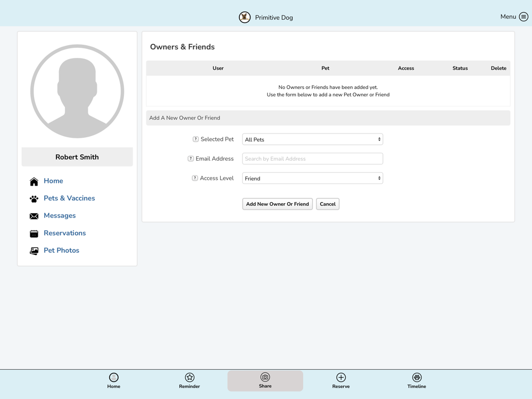Open the hamburger Menu icon

pos(523,17)
